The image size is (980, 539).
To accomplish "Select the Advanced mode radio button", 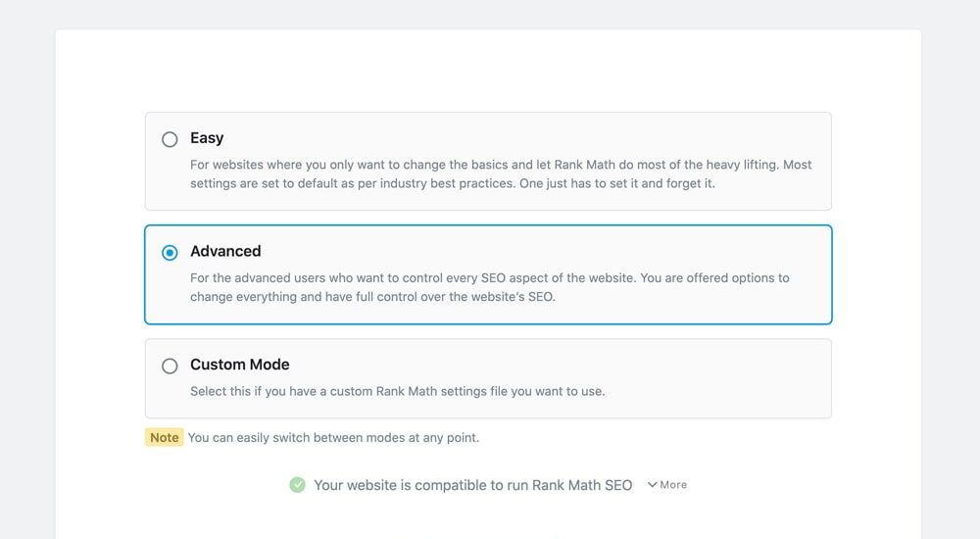I will tap(170, 253).
